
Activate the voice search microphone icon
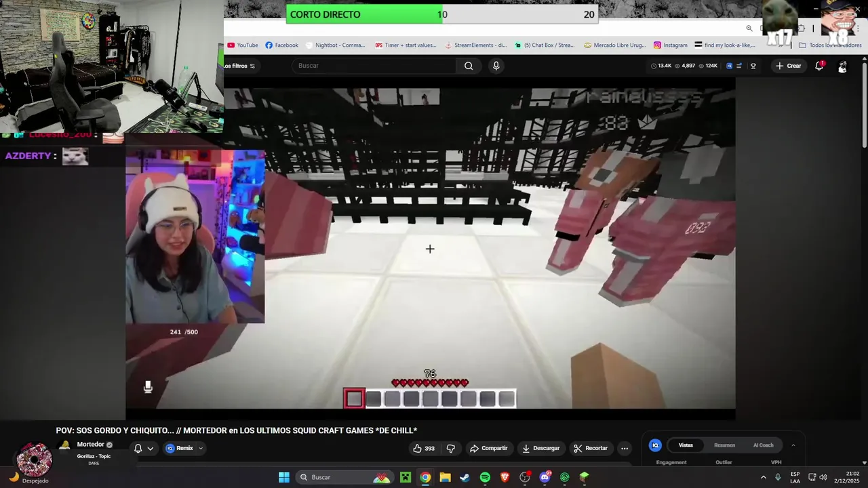(x=496, y=66)
